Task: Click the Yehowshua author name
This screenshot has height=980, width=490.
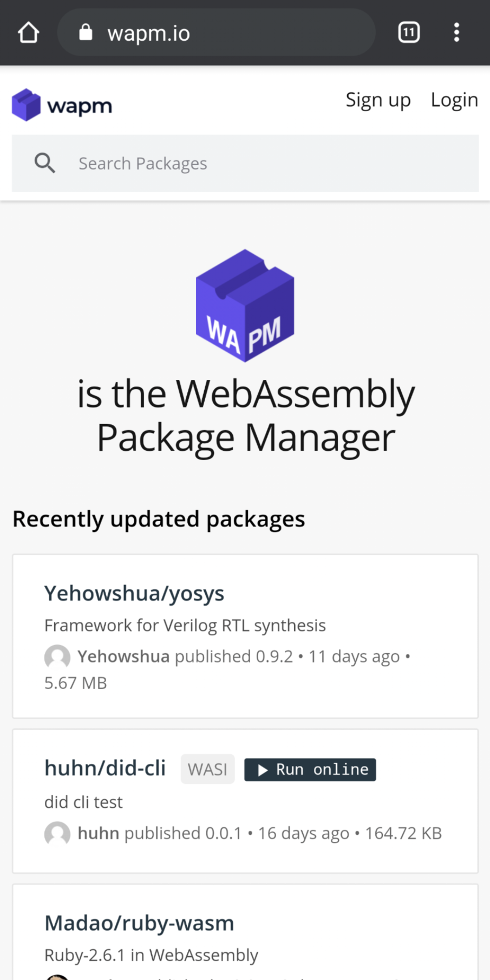Action: coord(123,657)
